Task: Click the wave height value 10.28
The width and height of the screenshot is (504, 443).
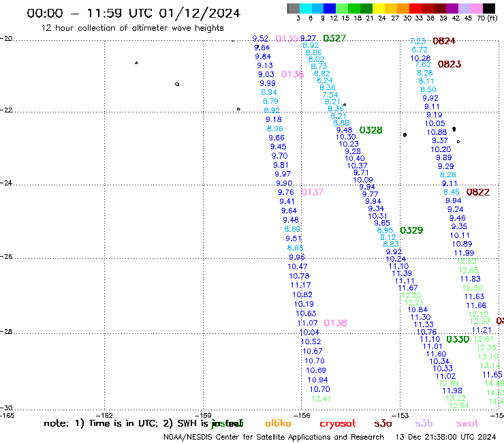Action: [420, 58]
